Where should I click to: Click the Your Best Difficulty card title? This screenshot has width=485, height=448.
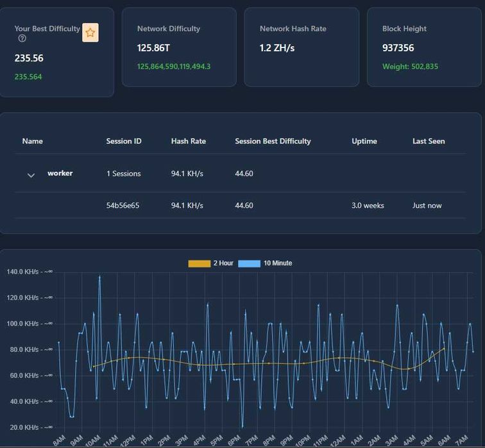coord(47,29)
